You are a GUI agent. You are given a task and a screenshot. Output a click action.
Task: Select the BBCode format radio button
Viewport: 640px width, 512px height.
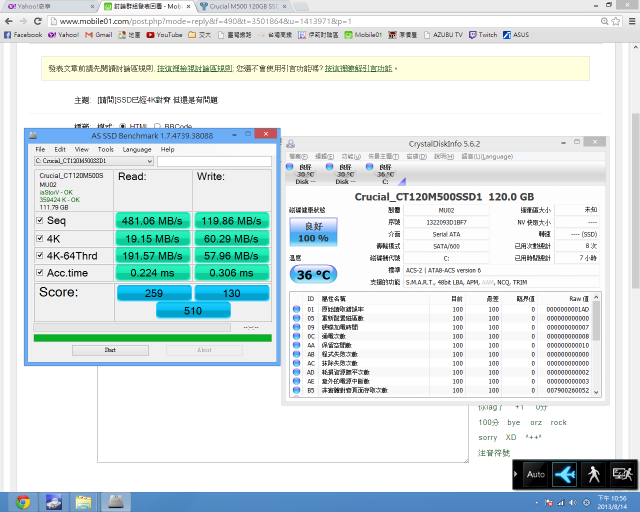click(157, 126)
